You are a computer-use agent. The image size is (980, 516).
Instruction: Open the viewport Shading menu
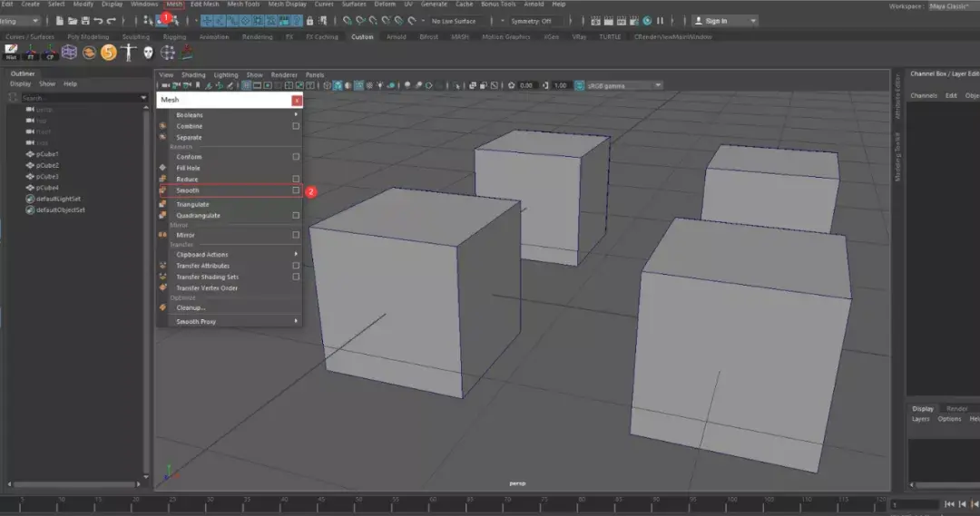pos(193,74)
